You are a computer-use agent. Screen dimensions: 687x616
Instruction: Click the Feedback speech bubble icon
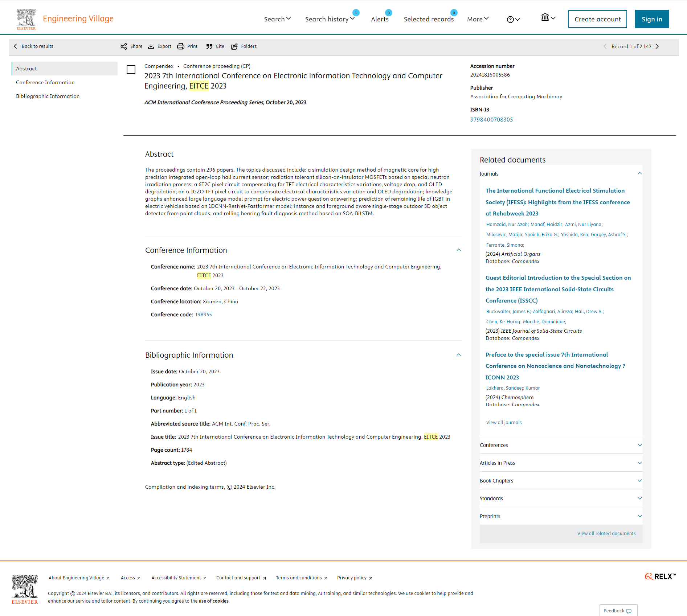pyautogui.click(x=629, y=611)
